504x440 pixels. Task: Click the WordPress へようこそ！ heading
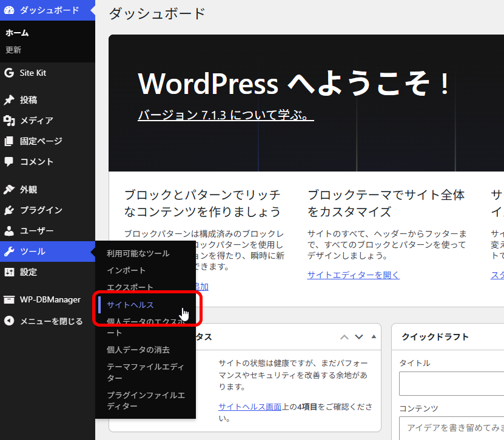coord(294,84)
